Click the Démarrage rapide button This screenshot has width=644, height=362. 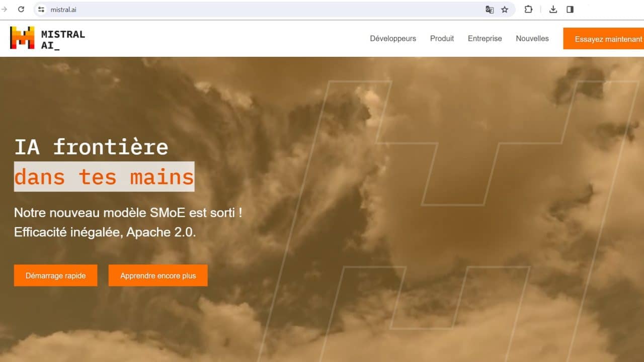(x=55, y=276)
